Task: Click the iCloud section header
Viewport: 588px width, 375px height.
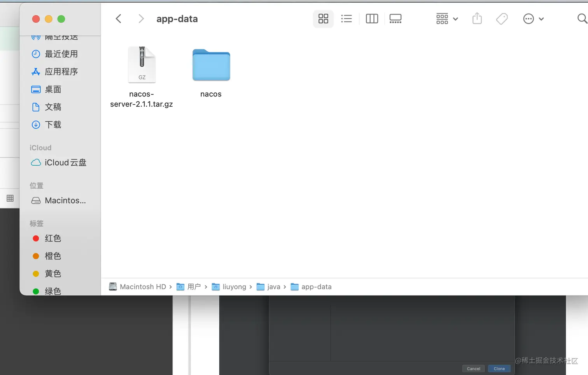Action: pos(40,148)
